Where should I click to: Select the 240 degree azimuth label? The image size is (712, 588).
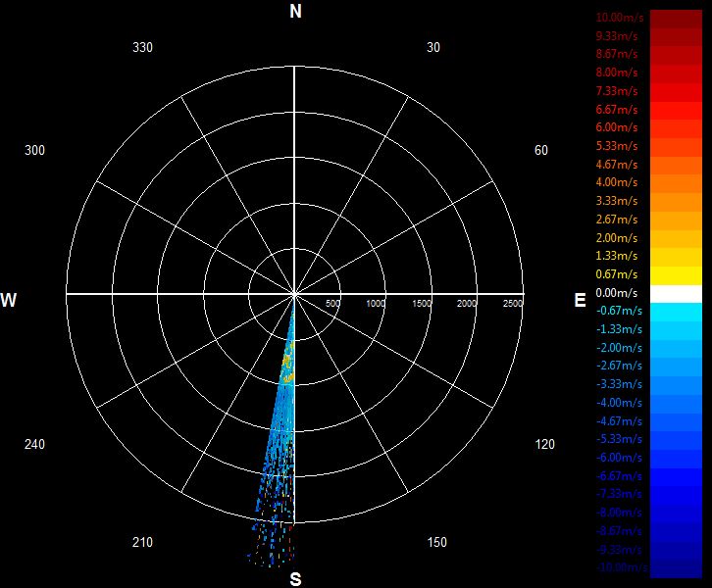[34, 444]
